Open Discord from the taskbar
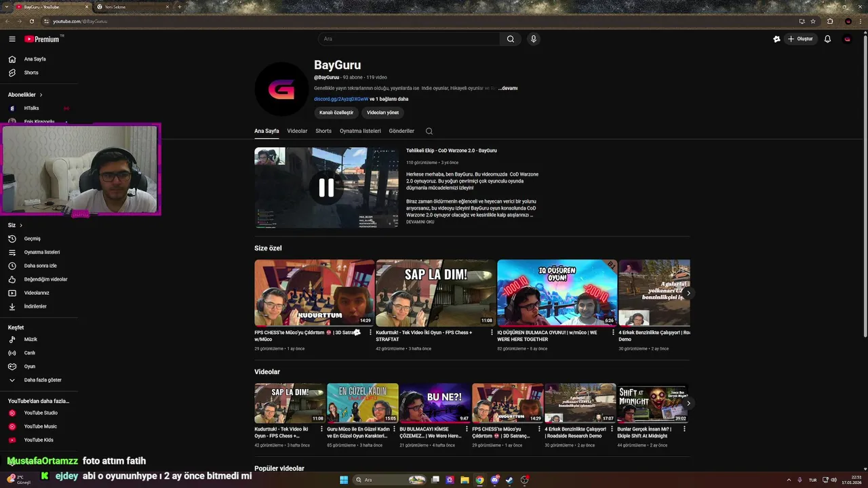868x488 pixels. [x=494, y=480]
